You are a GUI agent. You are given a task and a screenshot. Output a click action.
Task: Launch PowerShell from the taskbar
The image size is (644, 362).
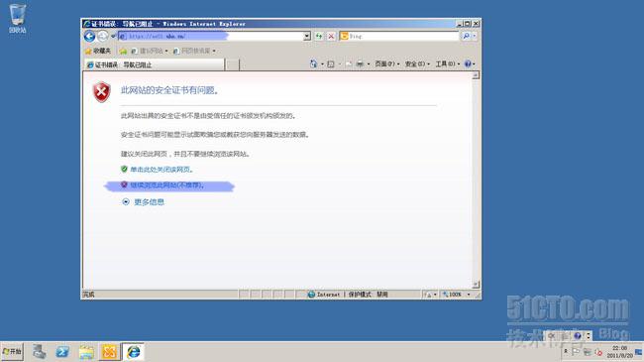[62, 352]
